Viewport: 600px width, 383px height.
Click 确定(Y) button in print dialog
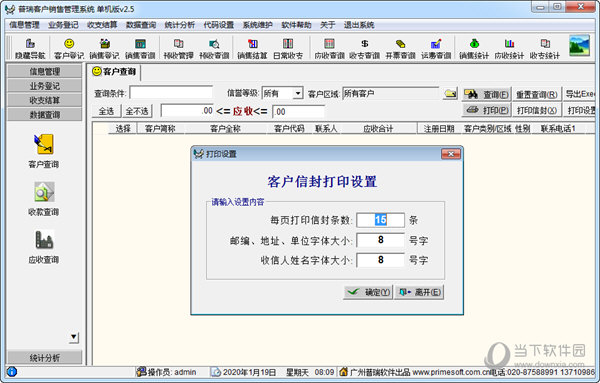coord(368,292)
